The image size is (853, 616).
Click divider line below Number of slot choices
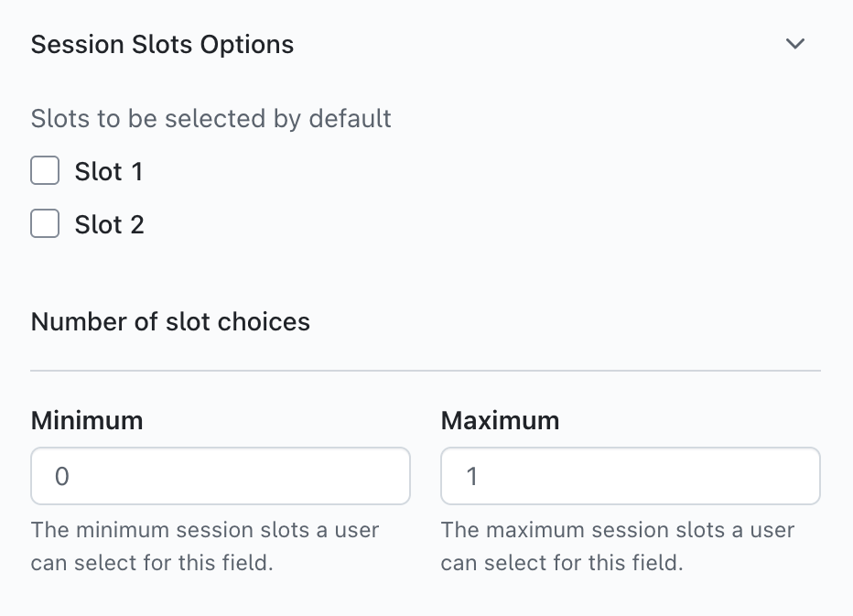(x=426, y=371)
